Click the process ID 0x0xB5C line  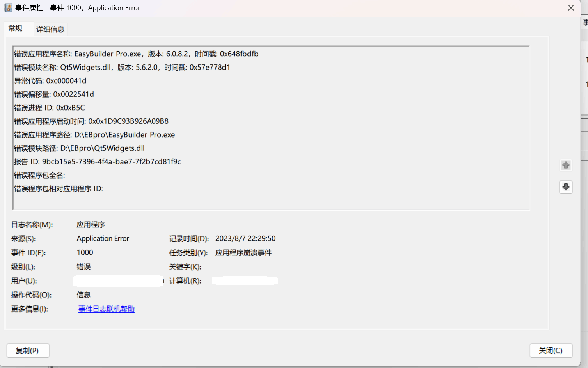click(50, 108)
